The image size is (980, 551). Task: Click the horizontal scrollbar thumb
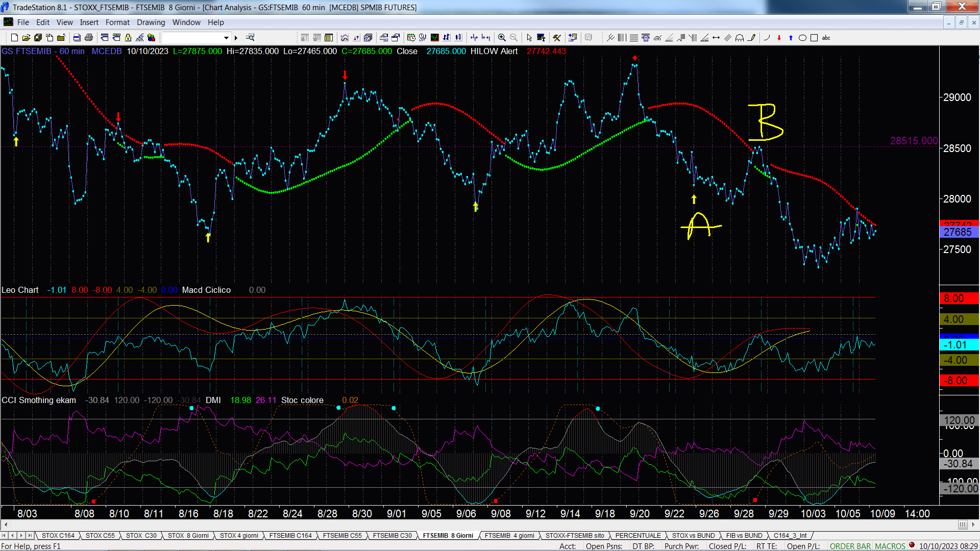pyautogui.click(x=963, y=524)
